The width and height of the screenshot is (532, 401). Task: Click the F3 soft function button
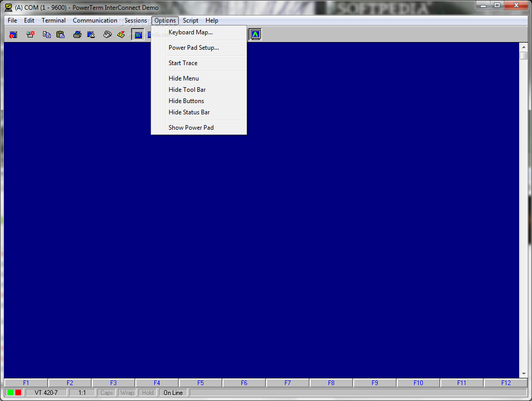point(113,383)
